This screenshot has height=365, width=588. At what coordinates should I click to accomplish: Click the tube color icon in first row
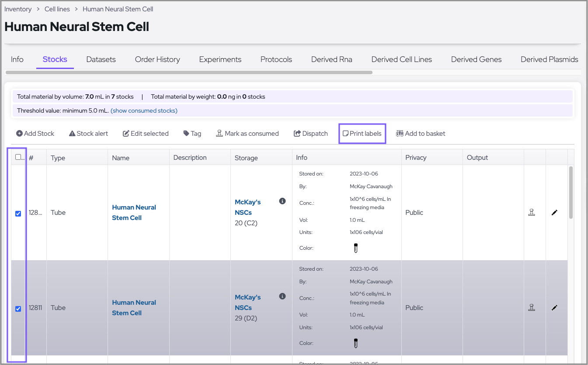[x=356, y=248]
